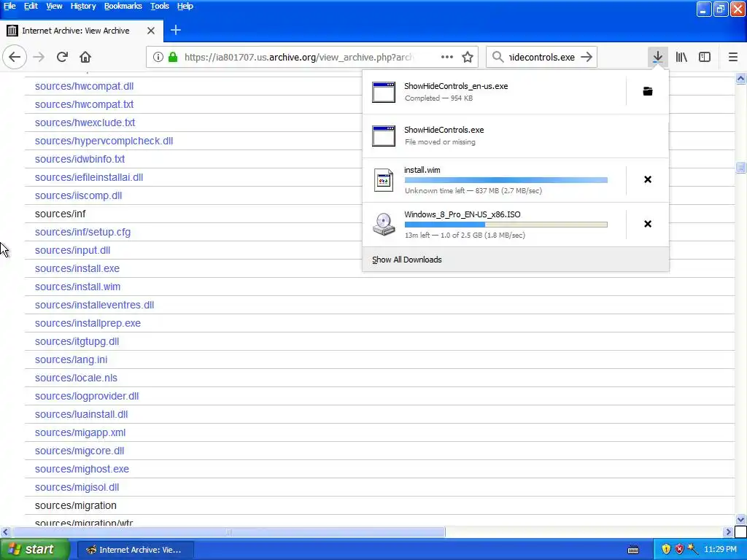747x560 pixels.
Task: Click the Internet Archive taskbar button
Action: point(135,550)
